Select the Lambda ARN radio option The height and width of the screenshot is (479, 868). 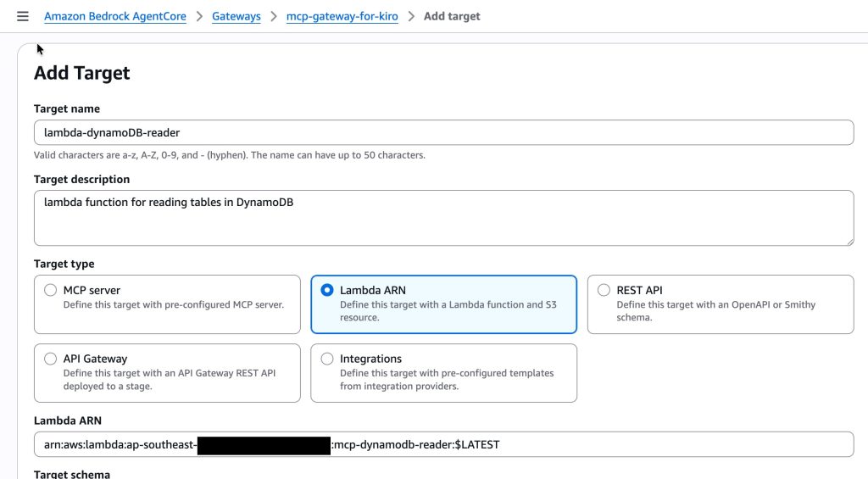tap(327, 290)
